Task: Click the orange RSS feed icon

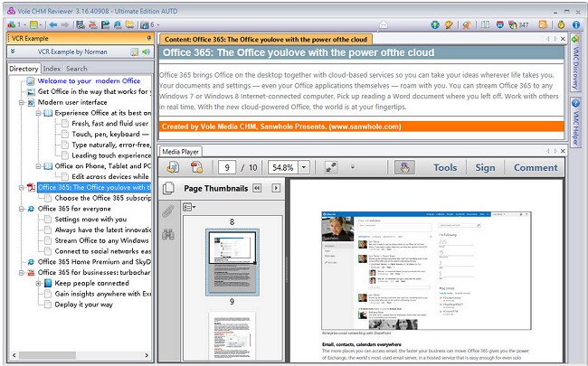Action: tap(543, 24)
